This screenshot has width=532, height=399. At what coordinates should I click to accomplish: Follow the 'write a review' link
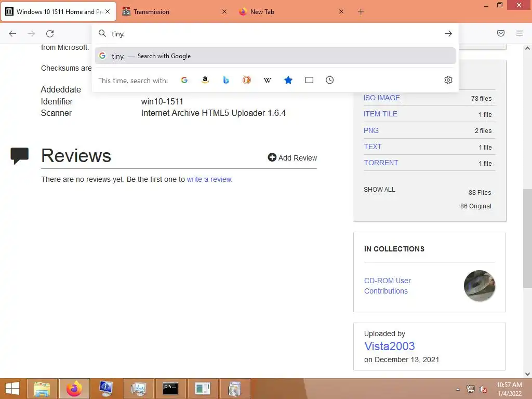[x=209, y=179]
